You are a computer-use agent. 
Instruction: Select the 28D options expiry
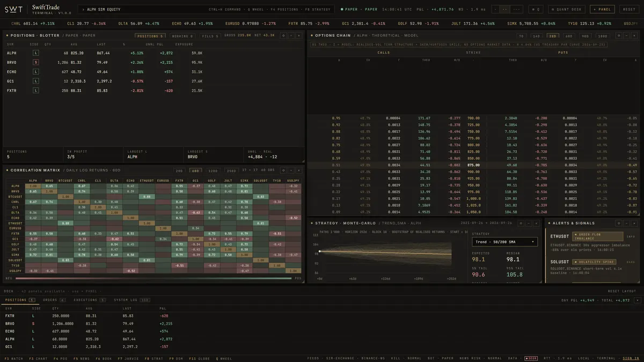tap(553, 35)
